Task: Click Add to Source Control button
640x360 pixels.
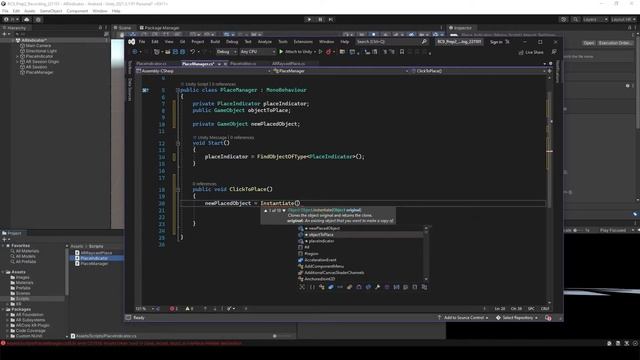Action: (462, 318)
